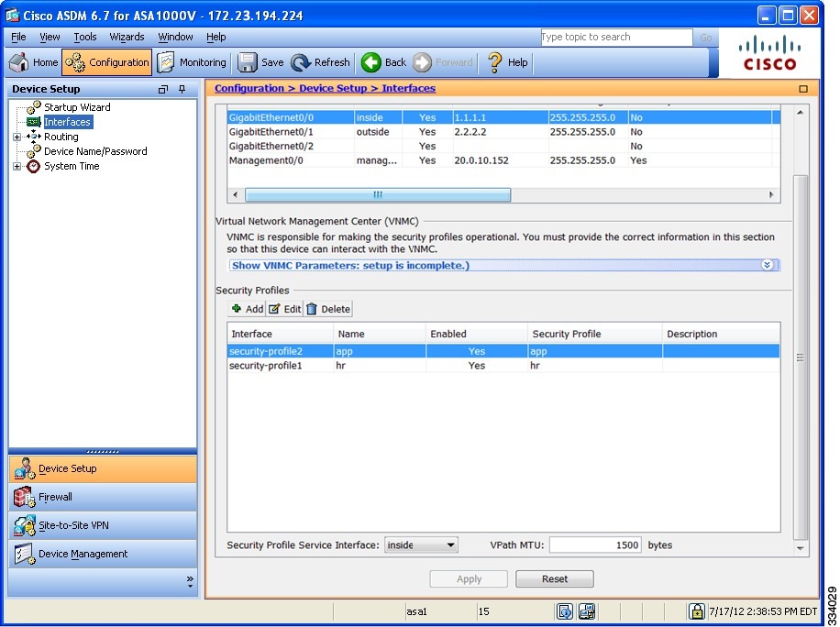The height and width of the screenshot is (627, 840).
Task: Pin the Device Setup panel
Action: [182, 90]
